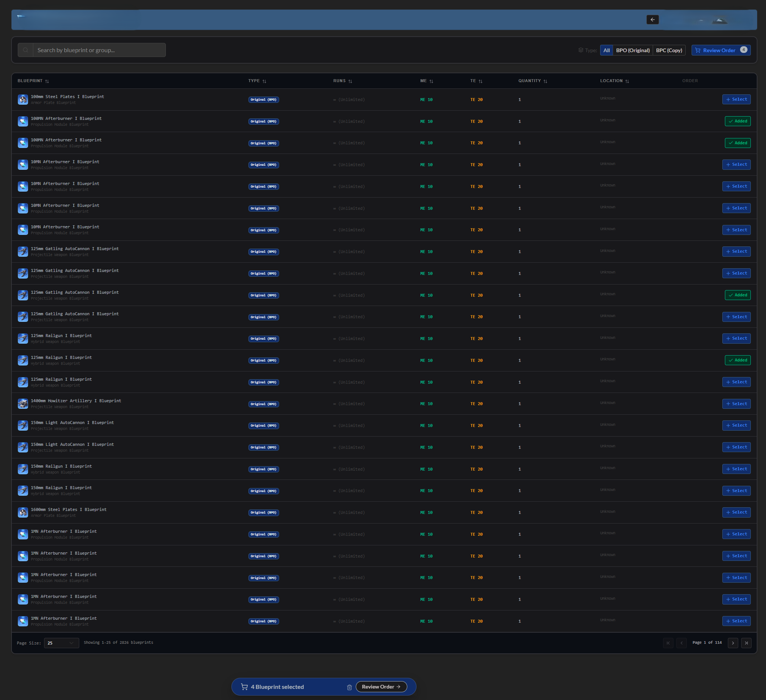The width and height of the screenshot is (766, 700).
Task: Sort by TE column arrows
Action: [480, 81]
